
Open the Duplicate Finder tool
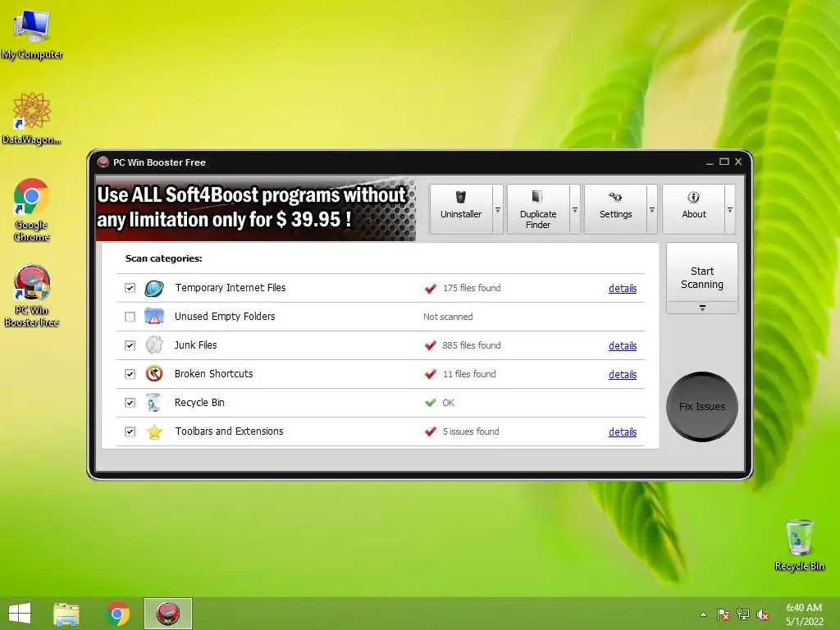point(538,209)
